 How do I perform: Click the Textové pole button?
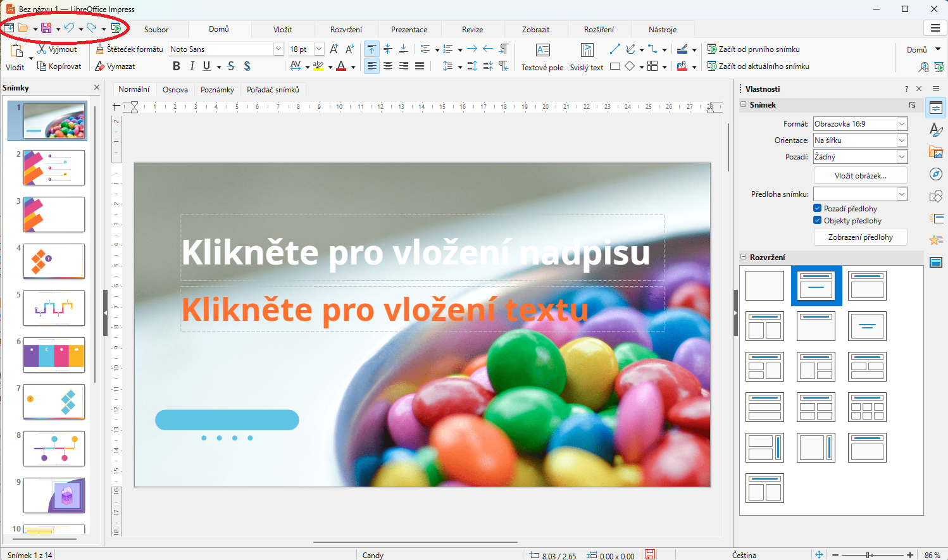[542, 58]
